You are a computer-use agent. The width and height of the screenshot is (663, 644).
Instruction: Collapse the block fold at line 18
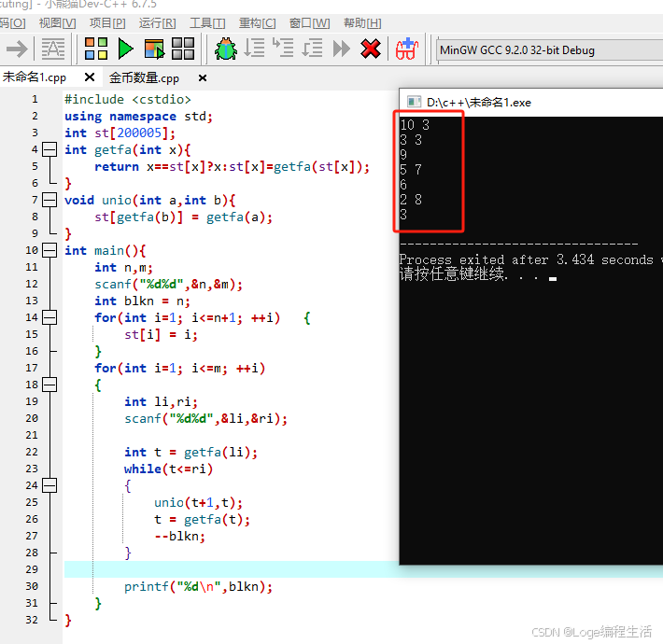pyautogui.click(x=49, y=385)
